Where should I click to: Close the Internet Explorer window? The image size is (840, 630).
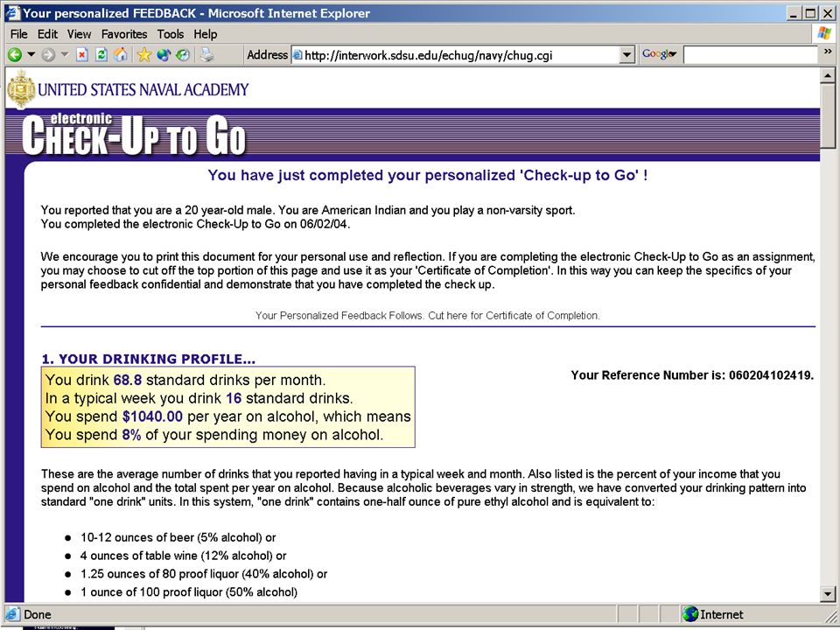click(x=828, y=13)
